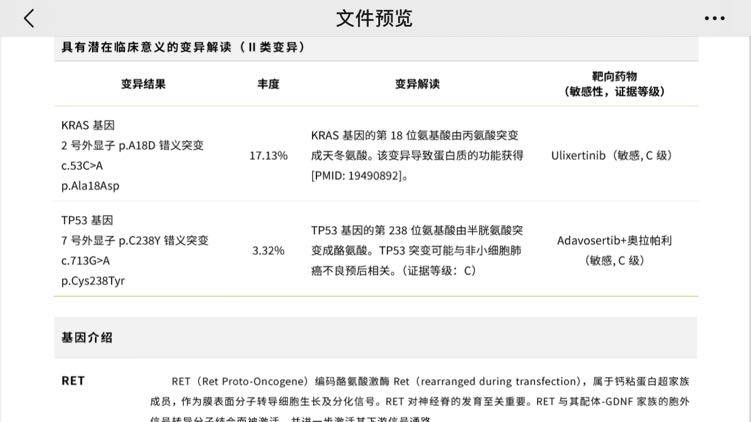Image resolution: width=751 pixels, height=422 pixels.
Task: Click the 变异解读 column header
Action: pyautogui.click(x=417, y=84)
